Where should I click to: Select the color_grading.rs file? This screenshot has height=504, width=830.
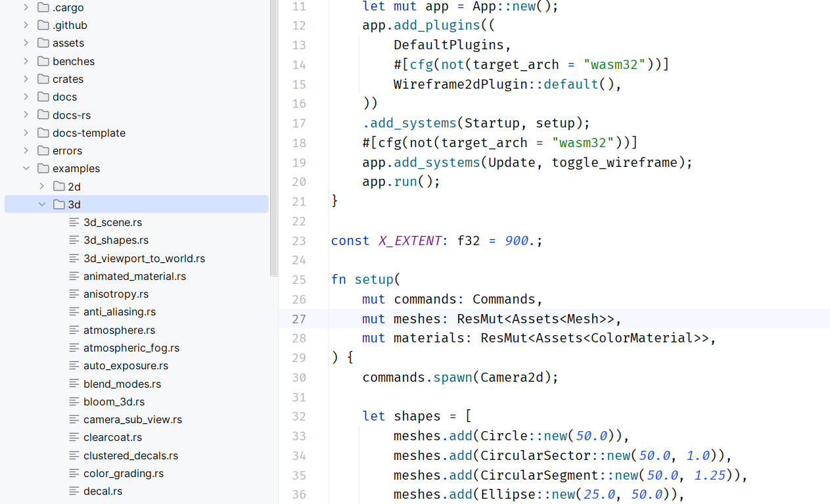123,474
